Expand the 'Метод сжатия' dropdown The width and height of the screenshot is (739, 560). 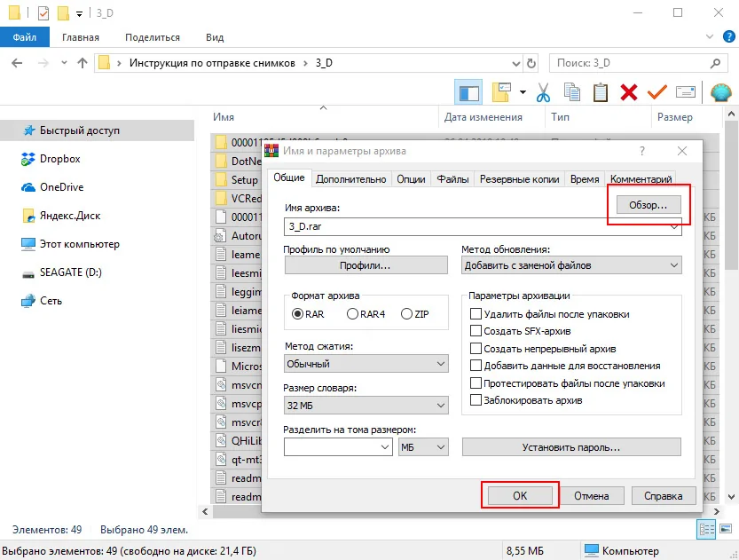coord(366,364)
